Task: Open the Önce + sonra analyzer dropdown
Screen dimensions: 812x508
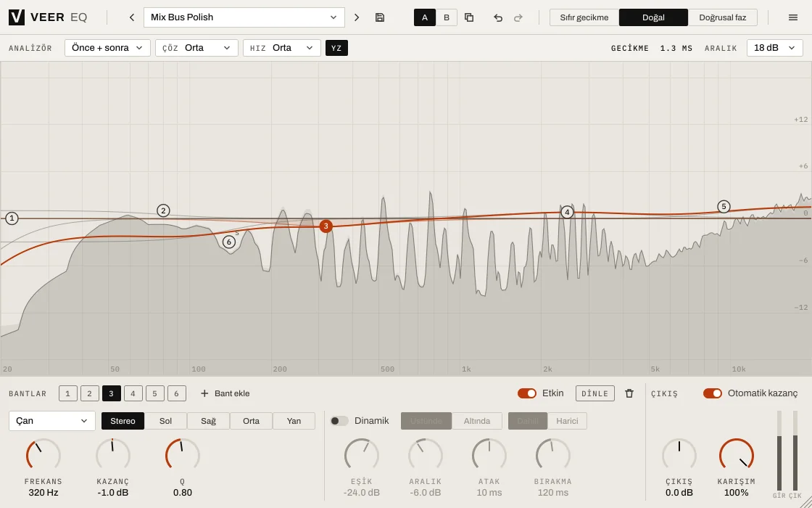Action: 107,48
